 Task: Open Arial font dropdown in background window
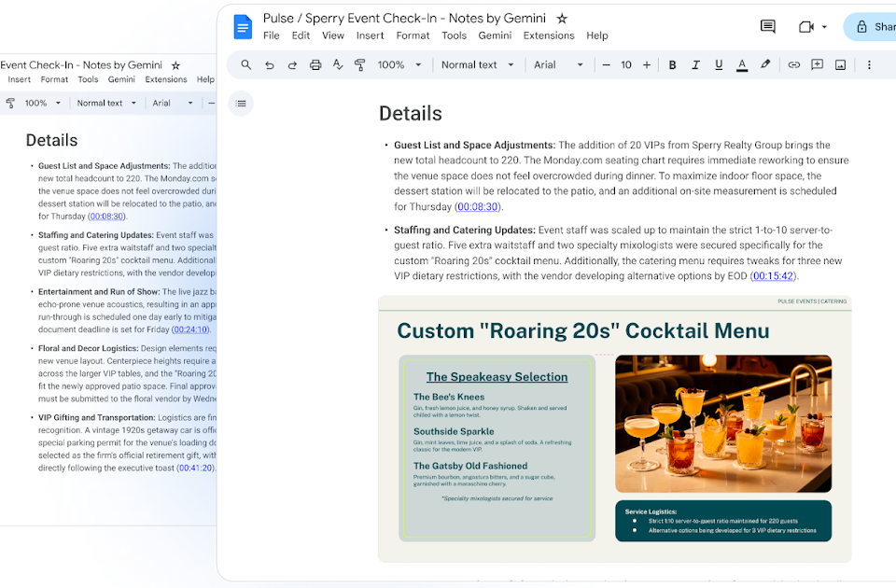pyautogui.click(x=173, y=103)
